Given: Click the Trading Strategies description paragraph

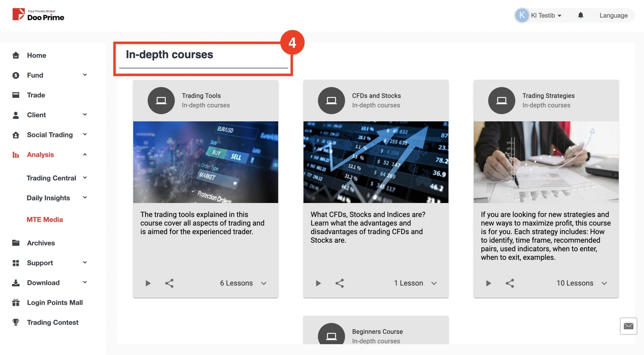Looking at the screenshot, I should coord(546,236).
